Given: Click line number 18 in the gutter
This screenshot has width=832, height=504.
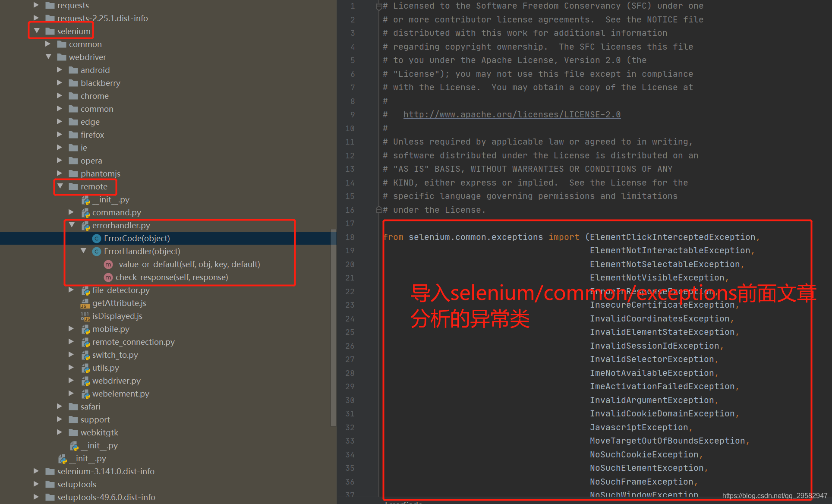Looking at the screenshot, I should pyautogui.click(x=350, y=237).
